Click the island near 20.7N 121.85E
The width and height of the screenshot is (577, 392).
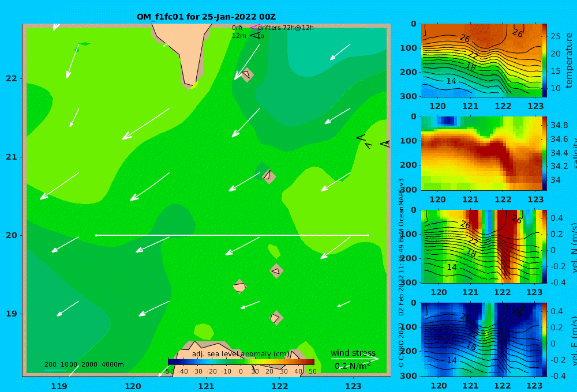tap(269, 176)
